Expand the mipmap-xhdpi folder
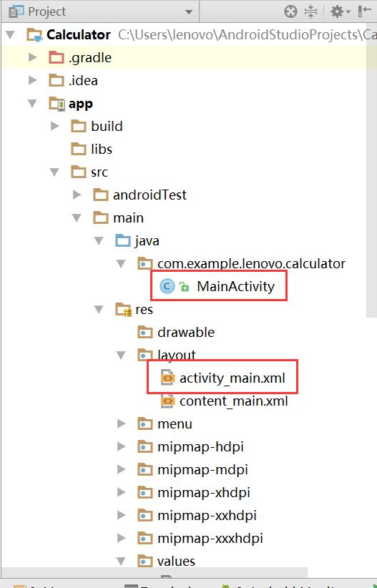This screenshot has height=588, width=377. pyautogui.click(x=121, y=492)
